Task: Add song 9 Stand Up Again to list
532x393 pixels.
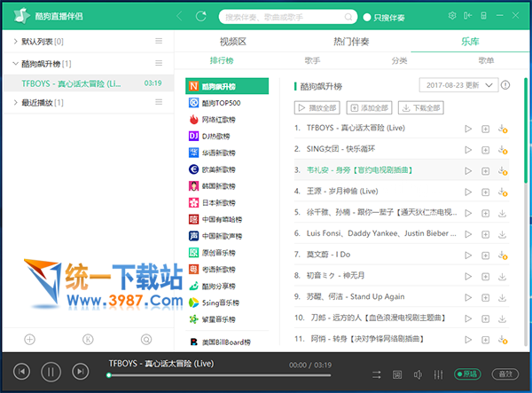Action: [x=486, y=298]
